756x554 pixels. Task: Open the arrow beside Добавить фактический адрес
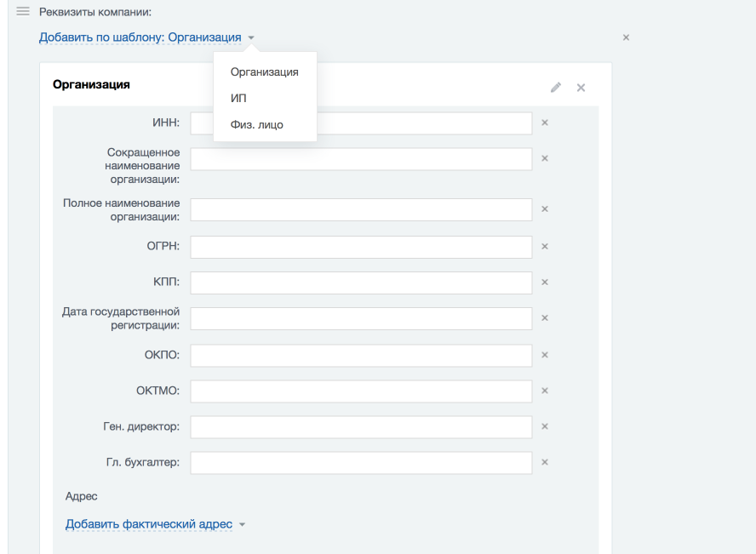pos(242,524)
